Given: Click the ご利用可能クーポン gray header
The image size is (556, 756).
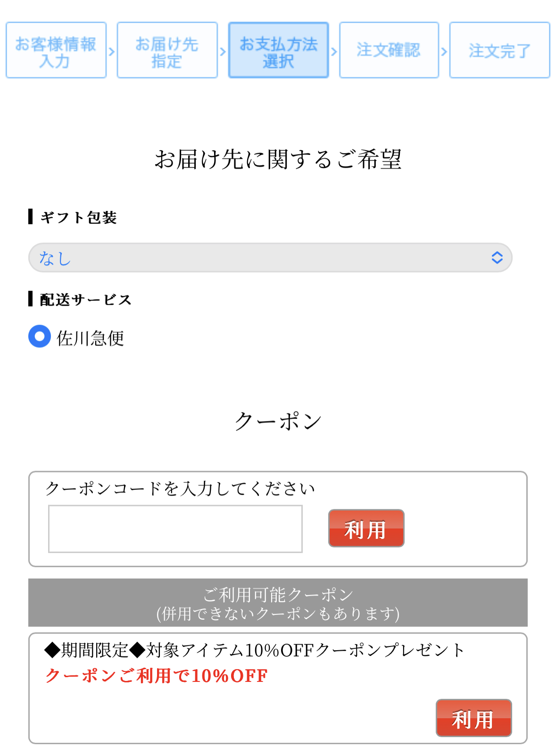Looking at the screenshot, I should [278, 603].
